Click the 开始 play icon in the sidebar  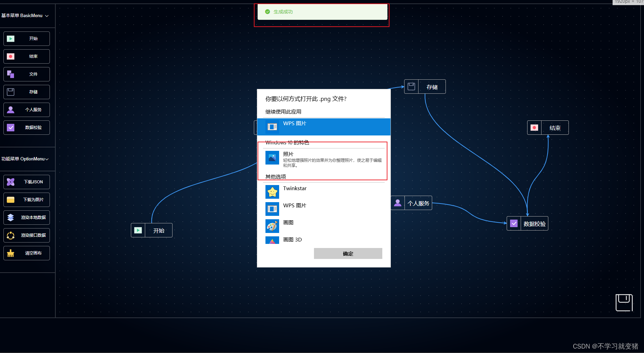(x=11, y=39)
